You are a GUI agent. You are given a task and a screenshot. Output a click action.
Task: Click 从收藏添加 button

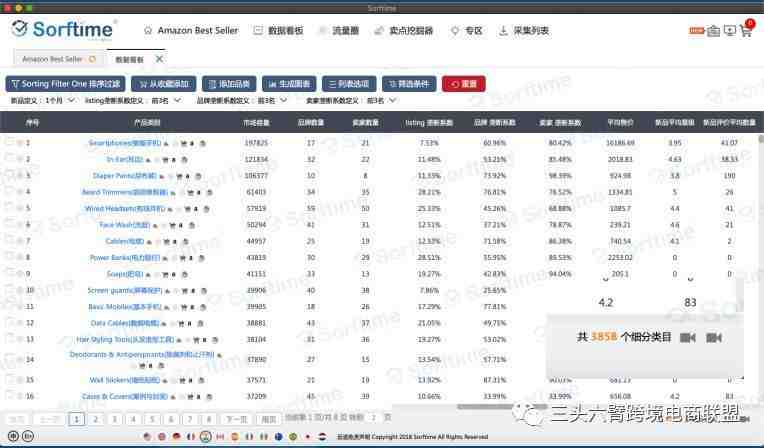(164, 84)
